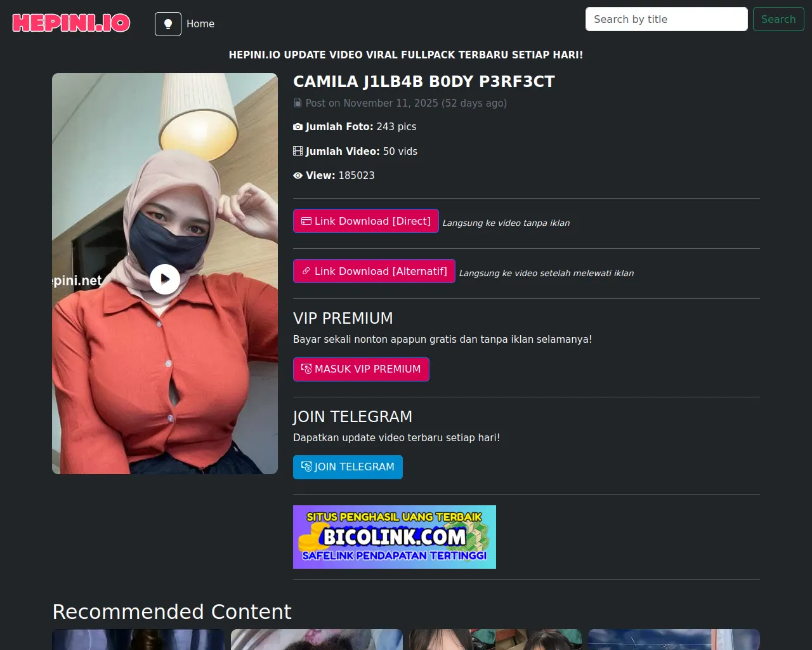Click the "Recommended Content" heading
Viewport: 812px width, 650px height.
172,611
